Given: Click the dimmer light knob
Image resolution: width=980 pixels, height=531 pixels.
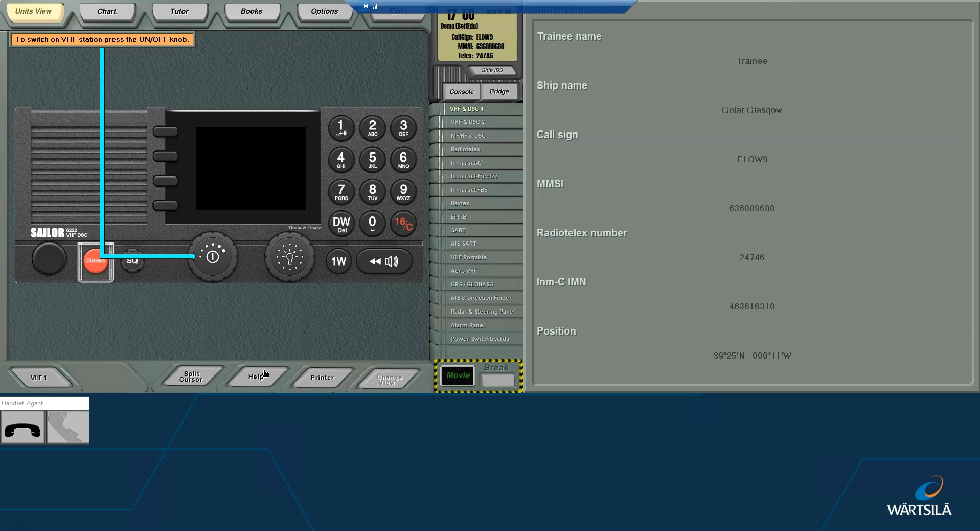Looking at the screenshot, I should pos(289,257).
